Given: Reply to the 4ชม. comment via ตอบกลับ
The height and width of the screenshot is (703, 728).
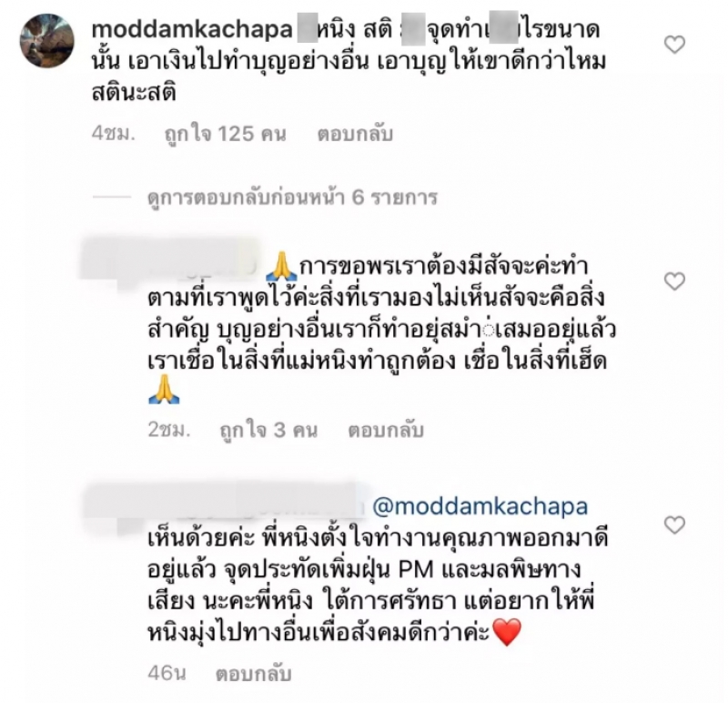Looking at the screenshot, I should click(355, 134).
